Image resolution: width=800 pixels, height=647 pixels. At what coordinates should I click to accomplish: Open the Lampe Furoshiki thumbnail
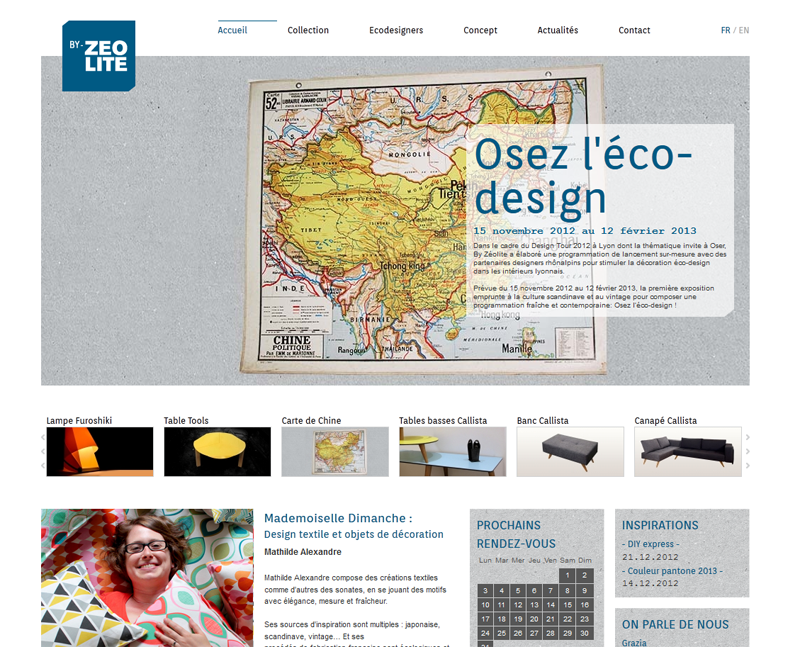point(100,452)
